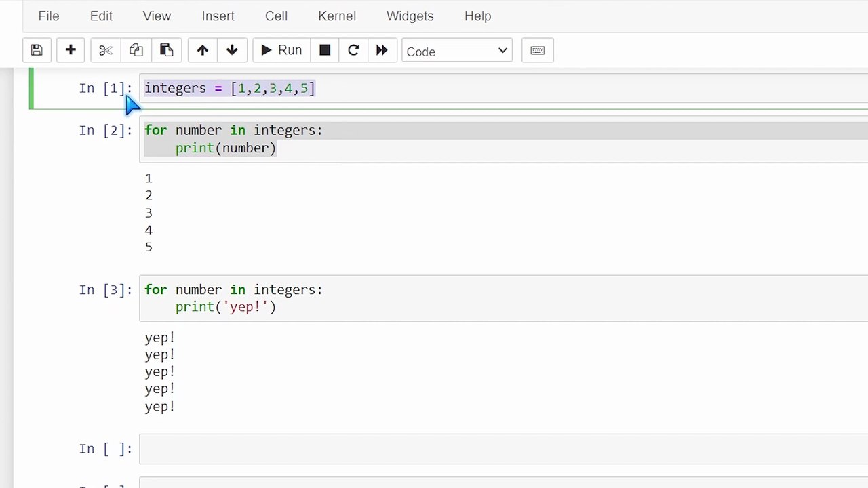Copy selected cells icon

point(136,50)
